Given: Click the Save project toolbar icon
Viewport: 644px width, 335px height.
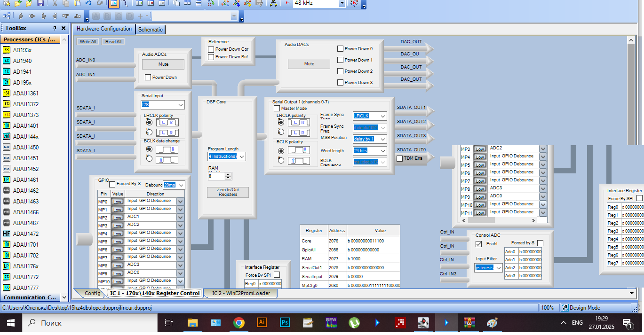Looking at the screenshot, I should click(40, 3).
